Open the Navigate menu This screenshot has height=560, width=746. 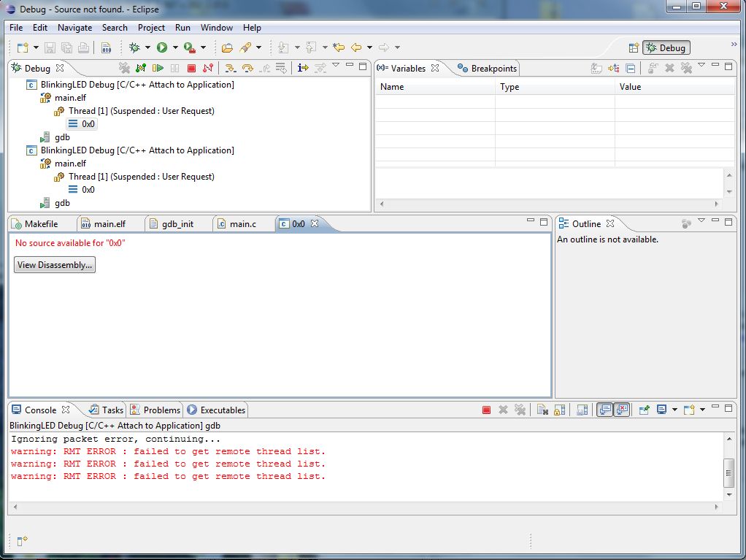click(74, 28)
